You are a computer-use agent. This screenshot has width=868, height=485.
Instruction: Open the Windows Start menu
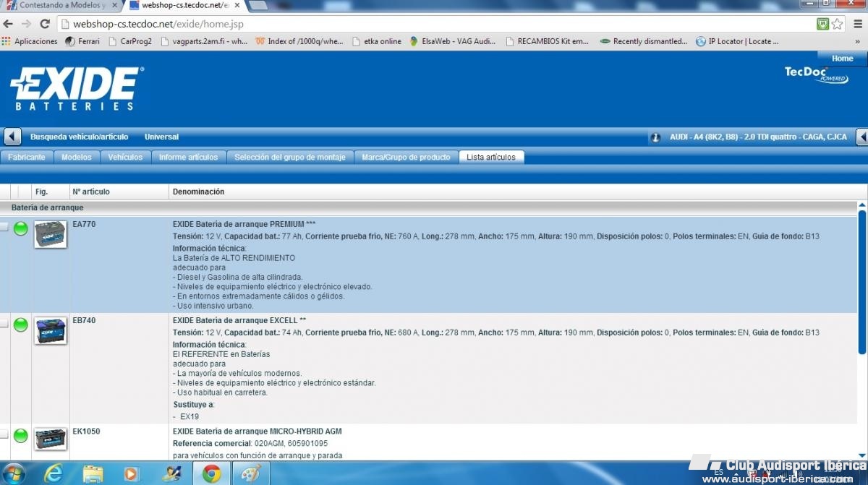(x=14, y=473)
